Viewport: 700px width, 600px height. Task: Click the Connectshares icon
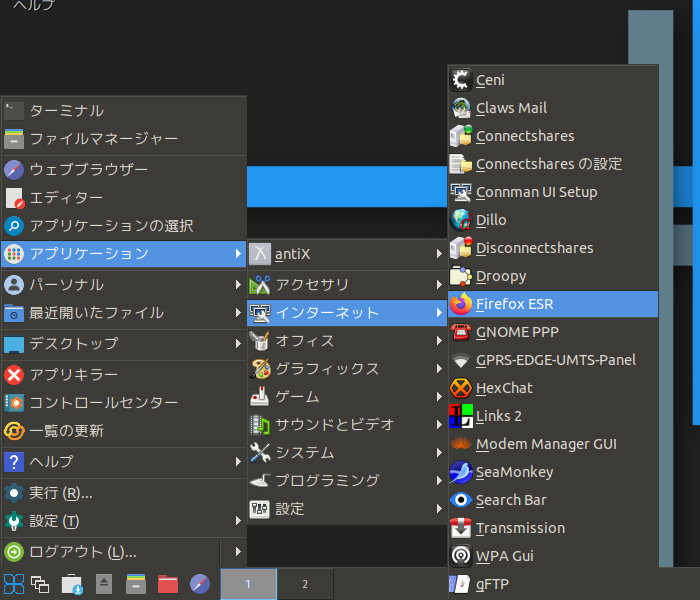point(460,136)
